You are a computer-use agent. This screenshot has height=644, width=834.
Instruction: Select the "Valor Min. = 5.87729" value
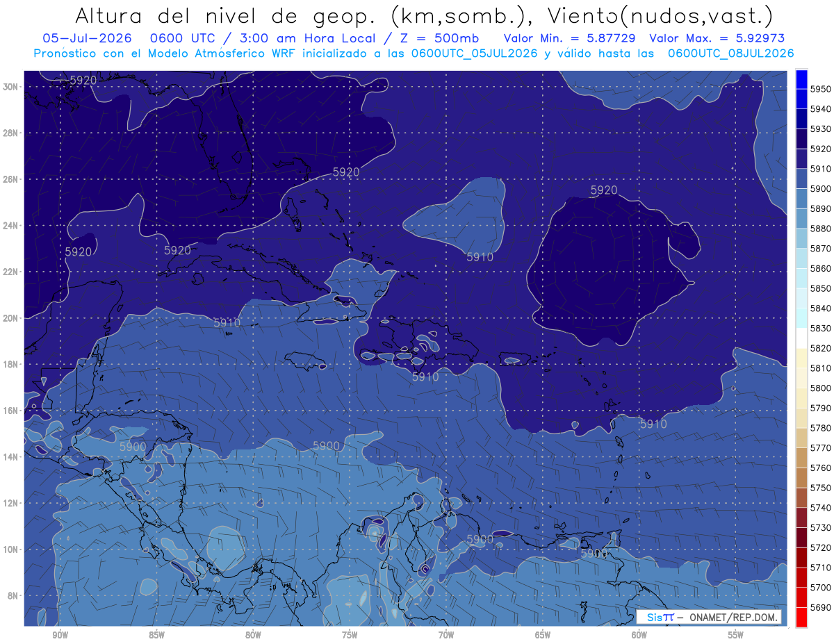click(x=571, y=38)
